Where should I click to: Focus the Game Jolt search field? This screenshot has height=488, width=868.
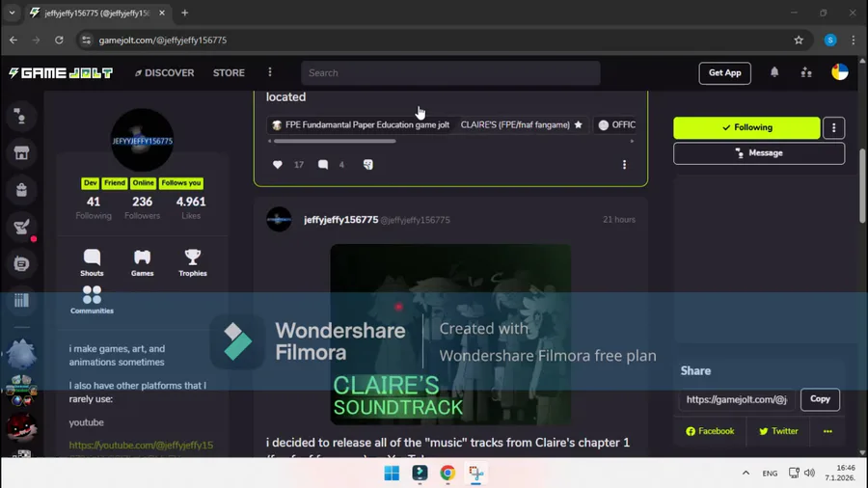point(450,73)
